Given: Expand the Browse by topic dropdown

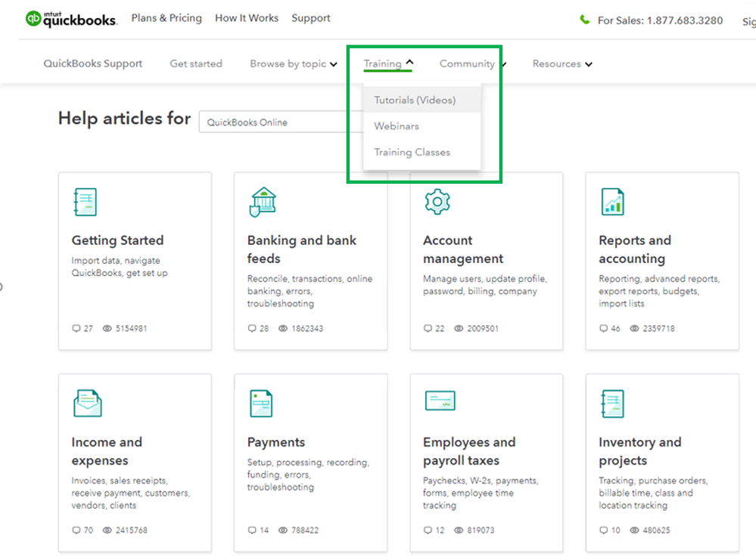Looking at the screenshot, I should [x=293, y=64].
